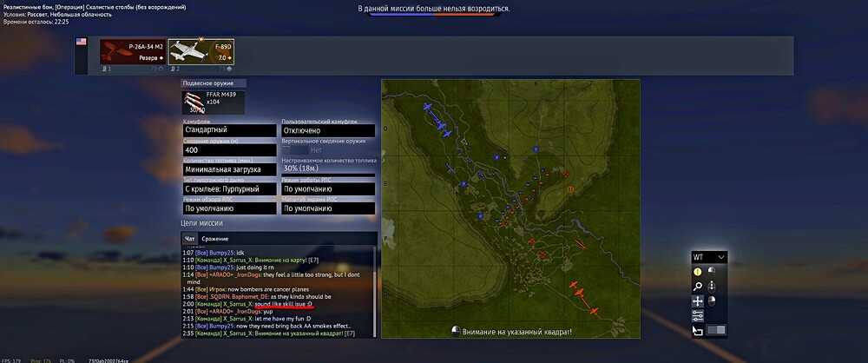The image size is (868, 363).
Task: Click the cursor return arrow icon
Action: coord(698,331)
